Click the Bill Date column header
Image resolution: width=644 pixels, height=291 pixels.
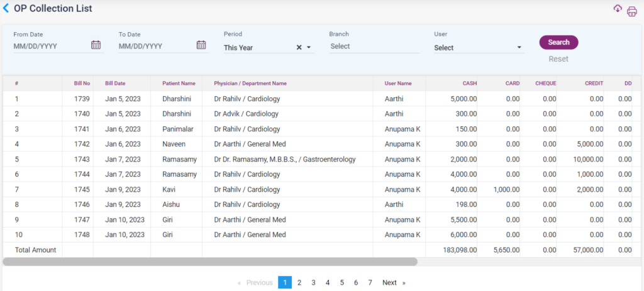[x=115, y=83]
